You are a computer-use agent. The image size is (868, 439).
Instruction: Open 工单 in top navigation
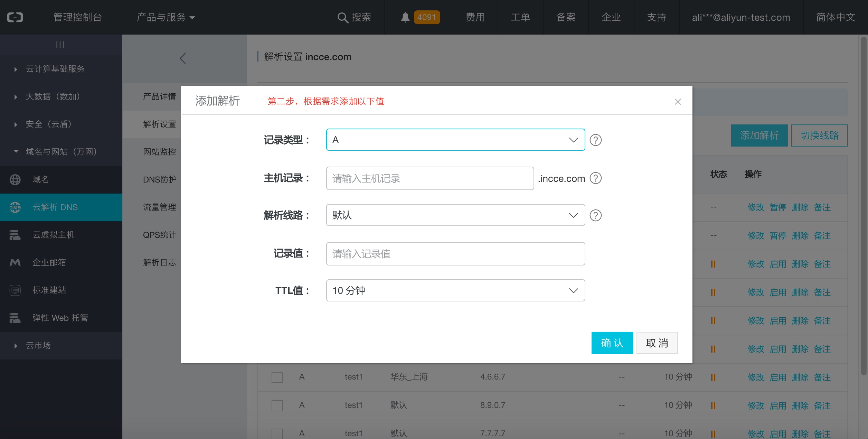coord(520,17)
